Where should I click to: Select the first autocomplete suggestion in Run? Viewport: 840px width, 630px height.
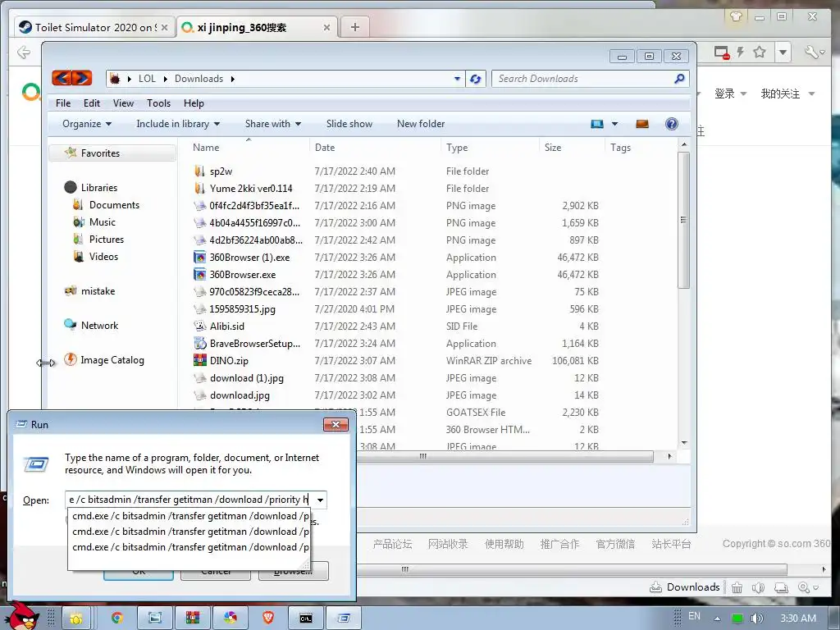click(x=189, y=516)
